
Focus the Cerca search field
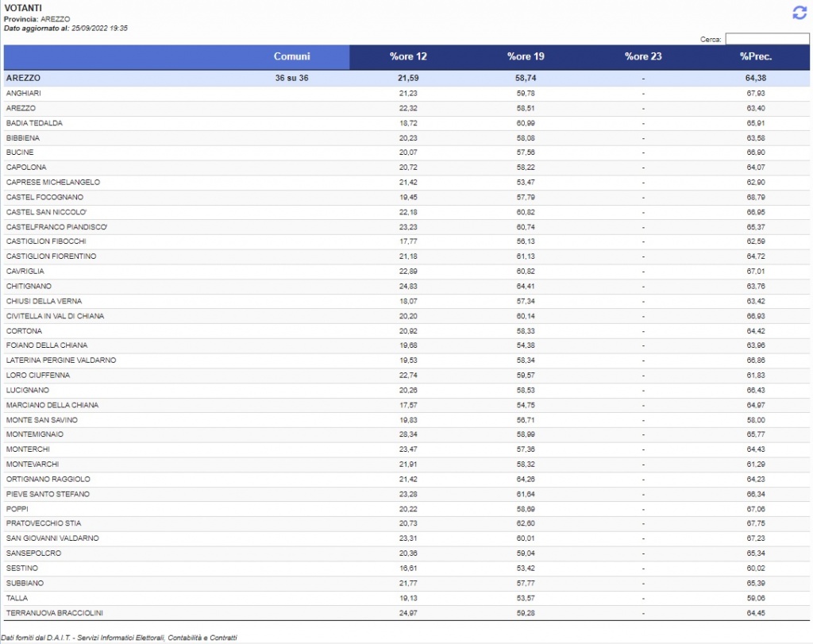click(767, 39)
